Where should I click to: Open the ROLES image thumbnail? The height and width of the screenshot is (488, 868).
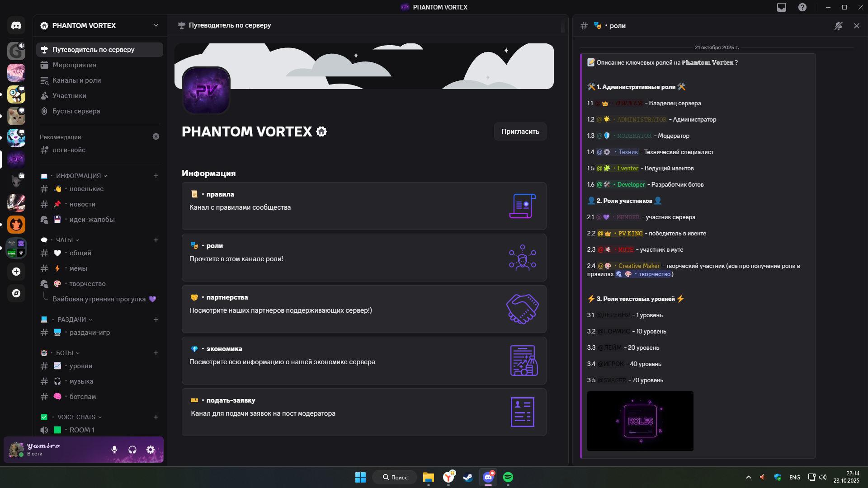[x=640, y=421]
